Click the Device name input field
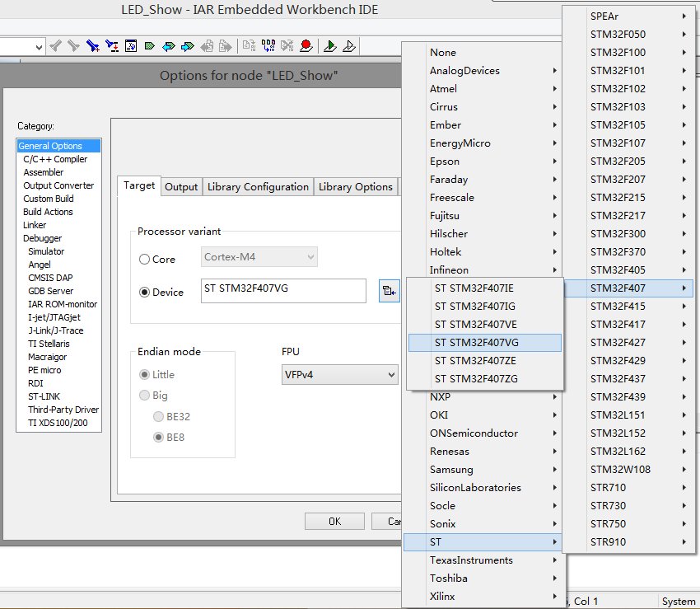 tap(283, 291)
